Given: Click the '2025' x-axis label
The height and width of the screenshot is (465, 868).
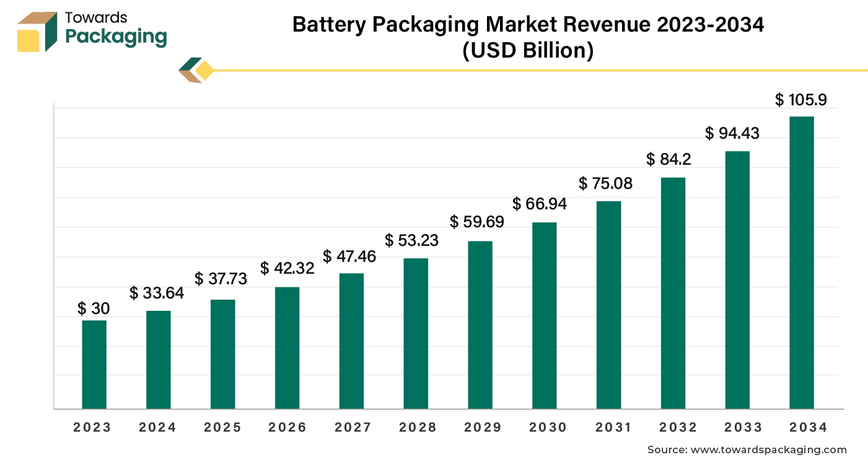Looking at the screenshot, I should click(x=222, y=427).
